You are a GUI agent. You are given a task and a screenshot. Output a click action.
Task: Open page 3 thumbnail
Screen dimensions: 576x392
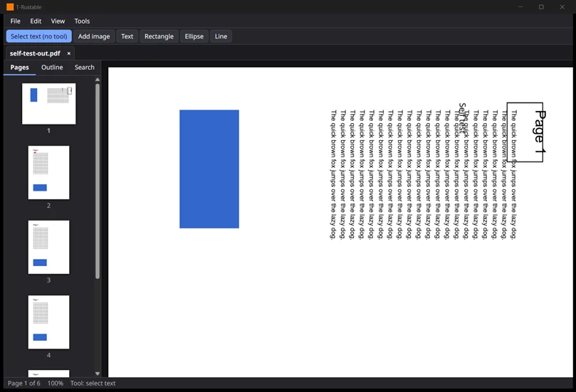pos(49,247)
